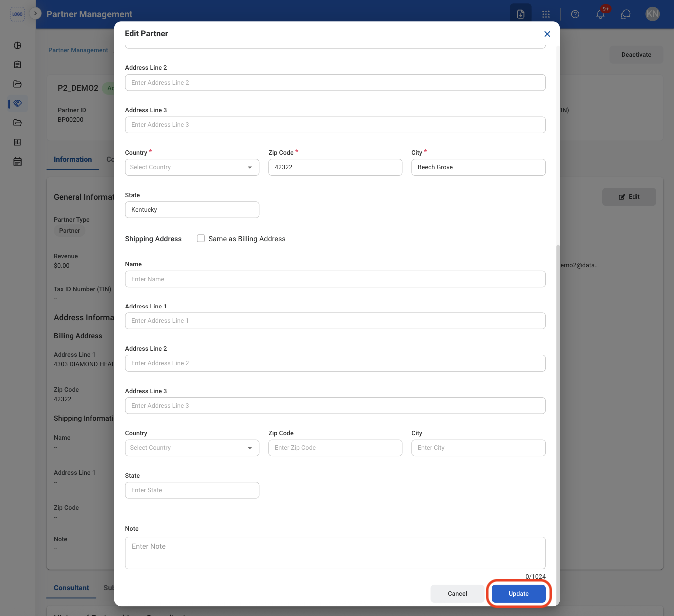Click shipping Address Line 3 field
This screenshot has height=616, width=674.
tap(336, 406)
